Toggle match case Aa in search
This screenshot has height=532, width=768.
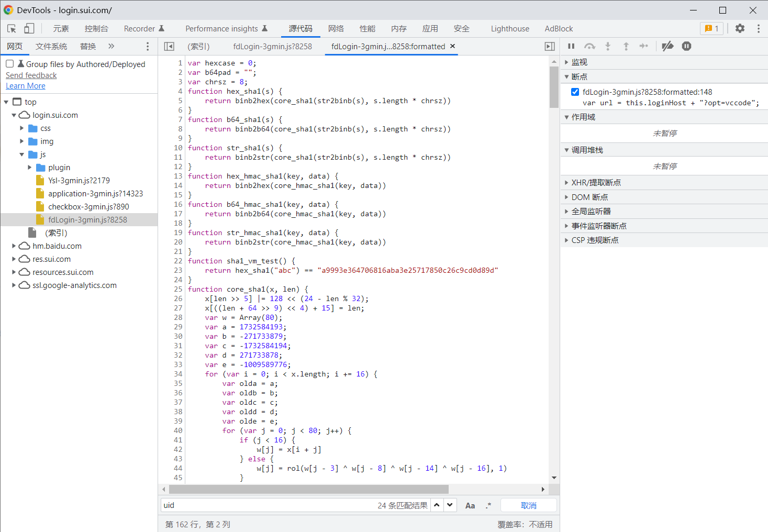470,506
